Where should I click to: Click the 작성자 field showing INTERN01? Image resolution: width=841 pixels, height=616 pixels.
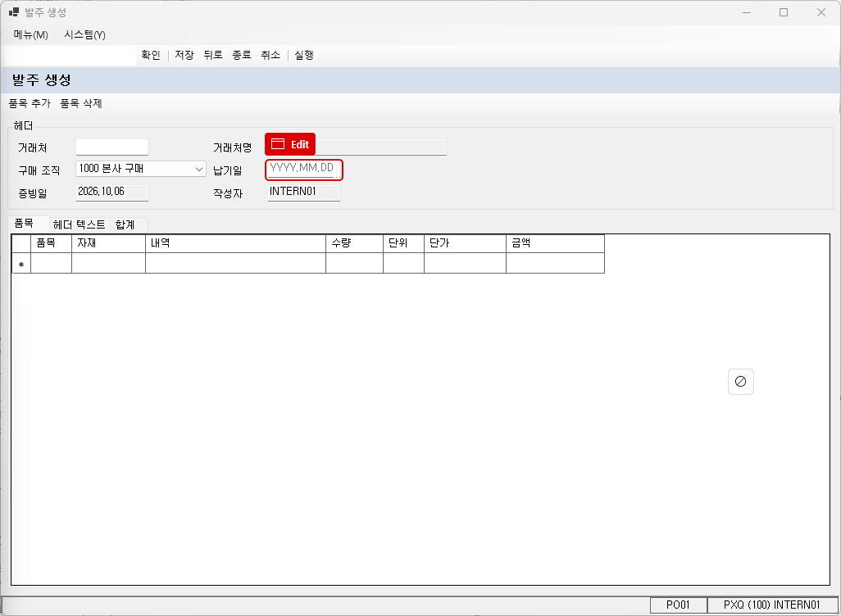click(x=303, y=192)
